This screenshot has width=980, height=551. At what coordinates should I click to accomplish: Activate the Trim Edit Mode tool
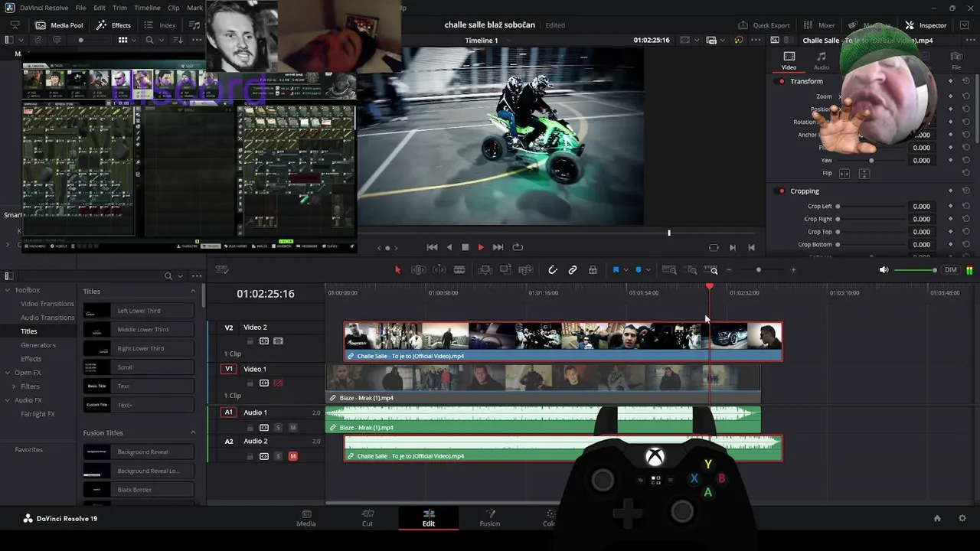pos(418,270)
